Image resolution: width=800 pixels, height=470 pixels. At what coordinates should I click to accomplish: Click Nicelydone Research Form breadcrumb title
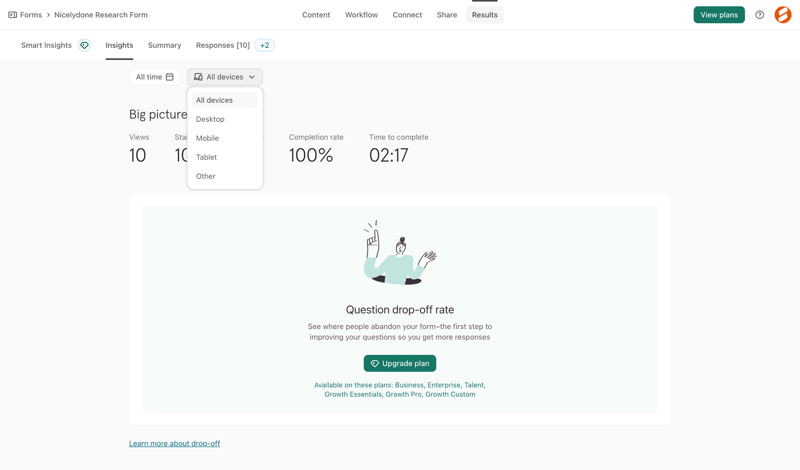[x=101, y=15]
